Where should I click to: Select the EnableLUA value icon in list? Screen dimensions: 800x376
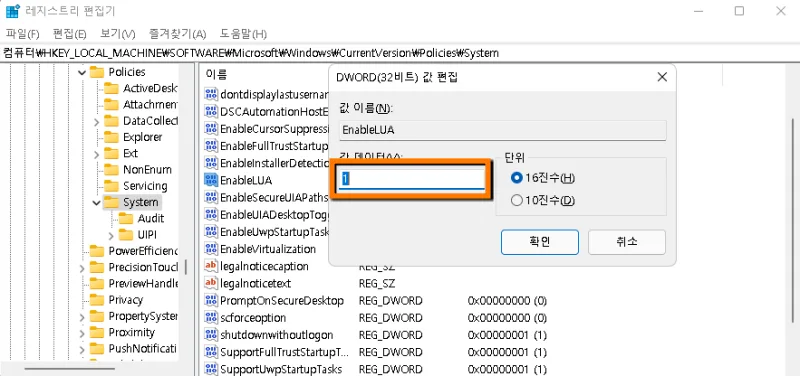point(211,180)
